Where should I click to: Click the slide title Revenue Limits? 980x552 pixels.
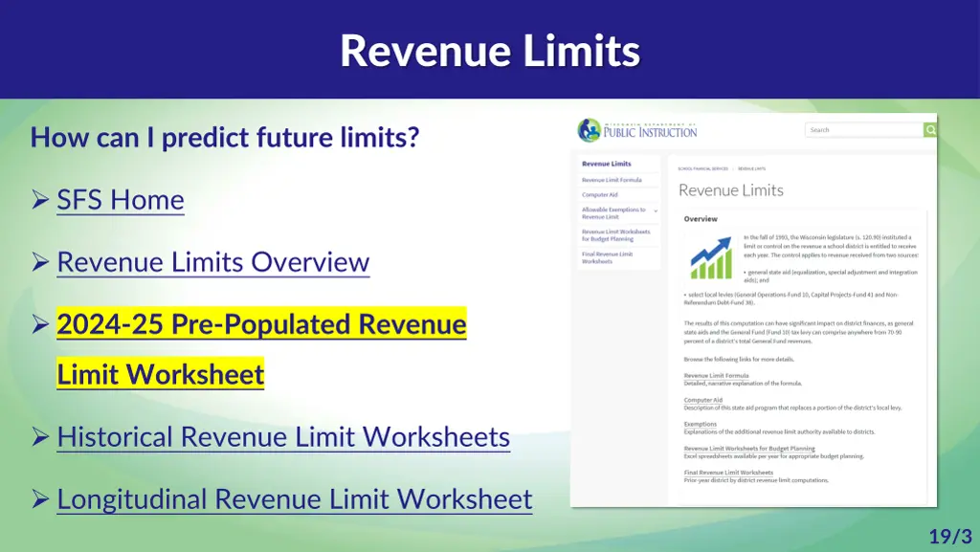point(490,50)
